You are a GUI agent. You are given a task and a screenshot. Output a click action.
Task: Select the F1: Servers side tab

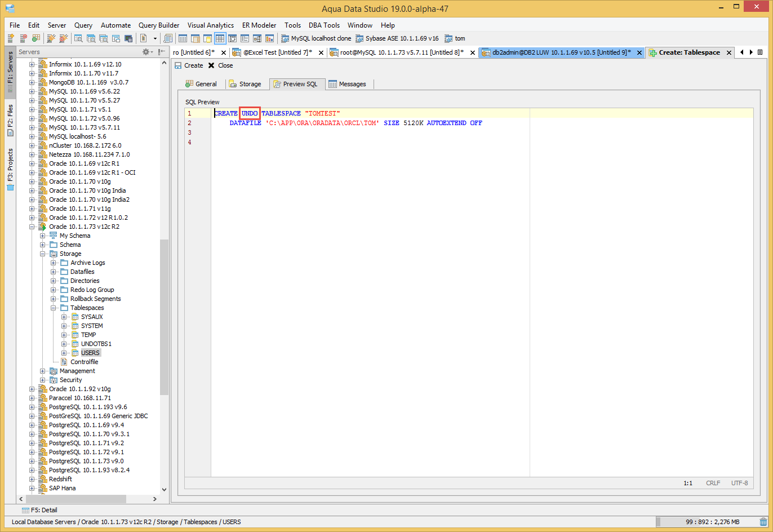(10, 72)
